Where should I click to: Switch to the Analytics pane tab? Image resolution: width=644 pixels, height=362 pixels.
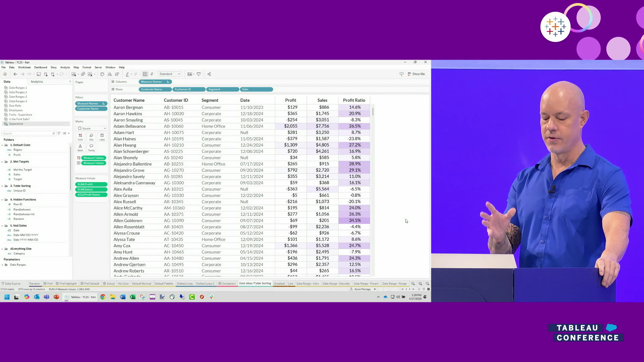(37, 82)
